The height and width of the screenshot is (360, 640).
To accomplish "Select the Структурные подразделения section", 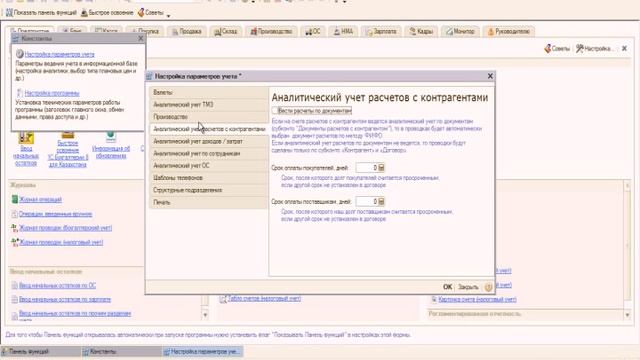I will (209, 190).
